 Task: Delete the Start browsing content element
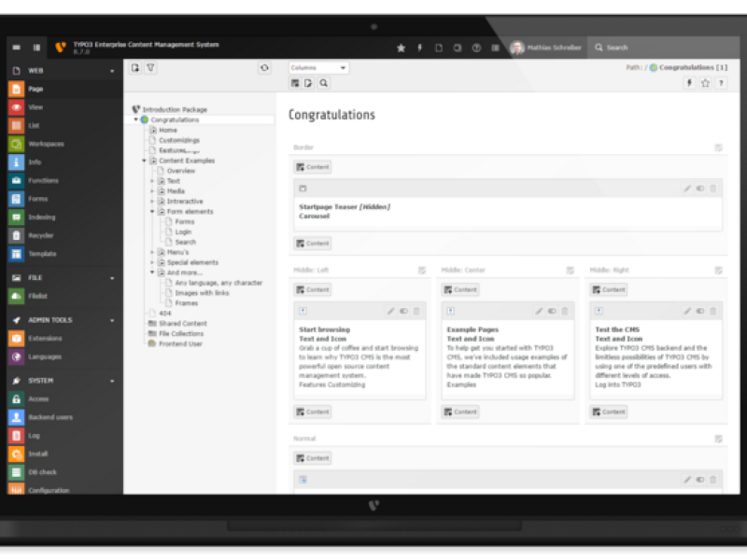[416, 311]
